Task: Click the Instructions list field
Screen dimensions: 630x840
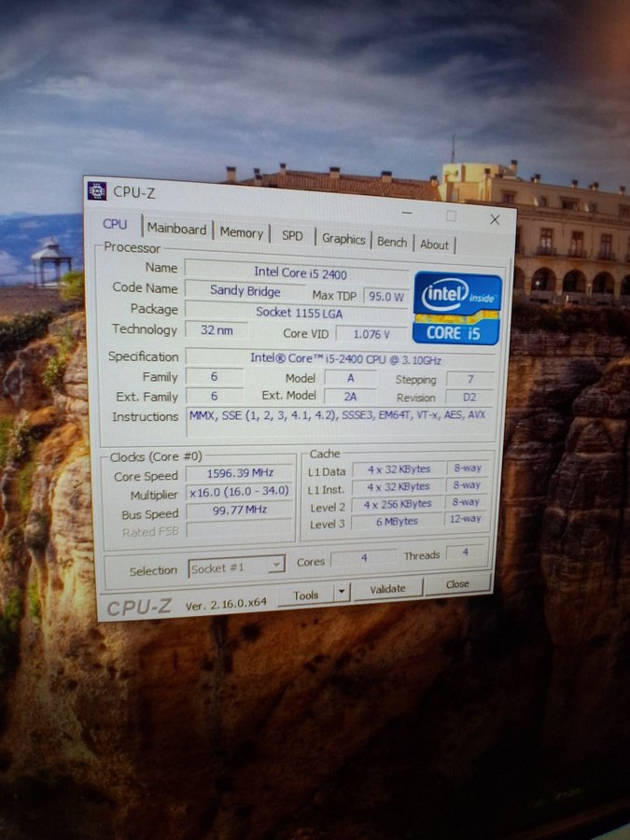Action: [x=336, y=415]
